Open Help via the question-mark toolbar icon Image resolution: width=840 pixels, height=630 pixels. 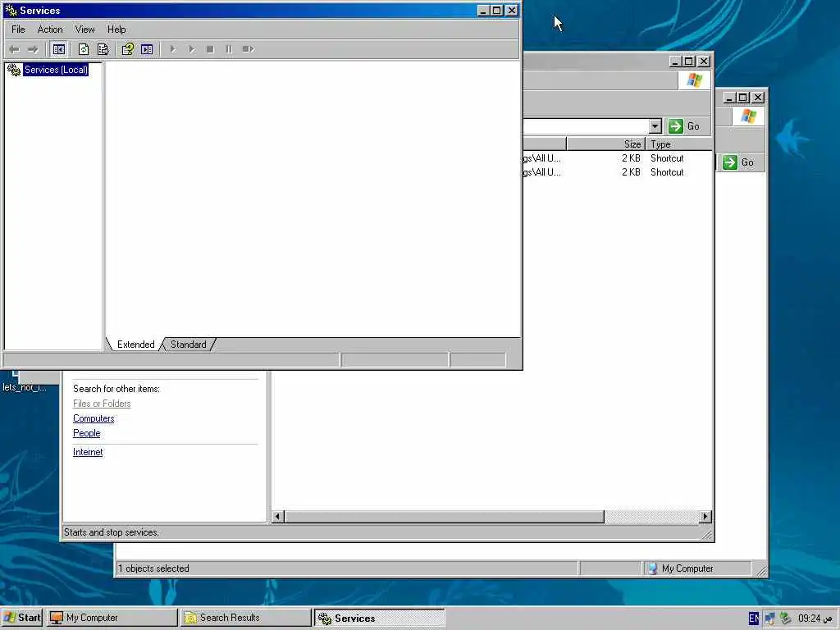coord(127,49)
